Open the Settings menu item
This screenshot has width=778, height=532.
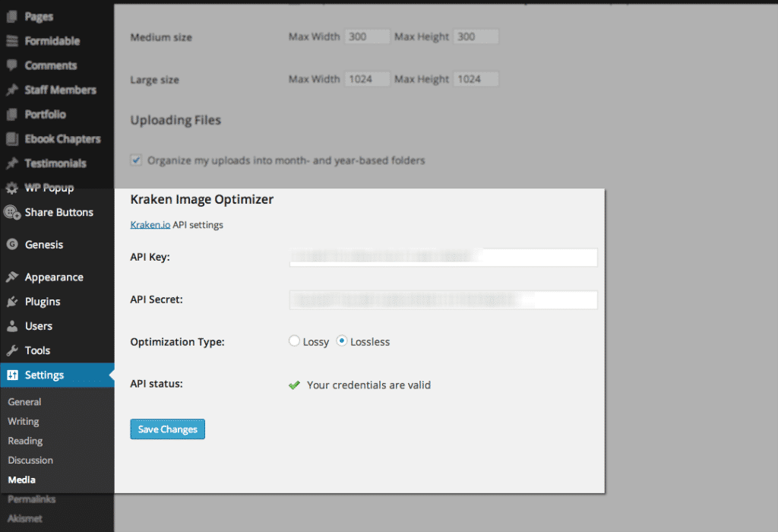click(x=57, y=375)
